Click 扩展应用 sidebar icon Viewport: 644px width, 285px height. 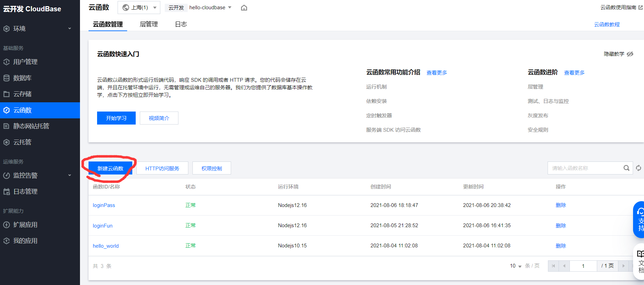6,225
